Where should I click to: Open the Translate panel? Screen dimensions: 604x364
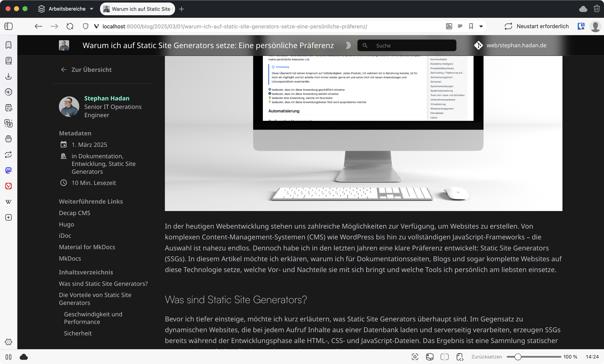pyautogui.click(x=8, y=123)
